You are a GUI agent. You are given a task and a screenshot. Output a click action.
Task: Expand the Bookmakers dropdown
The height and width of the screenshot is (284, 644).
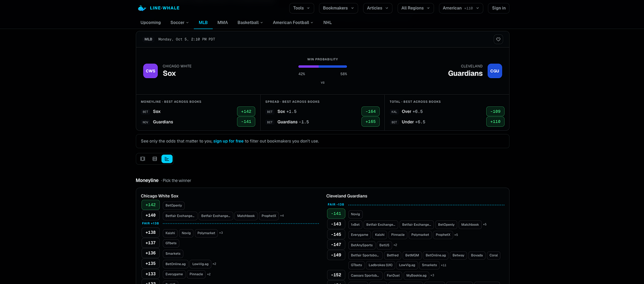[338, 8]
